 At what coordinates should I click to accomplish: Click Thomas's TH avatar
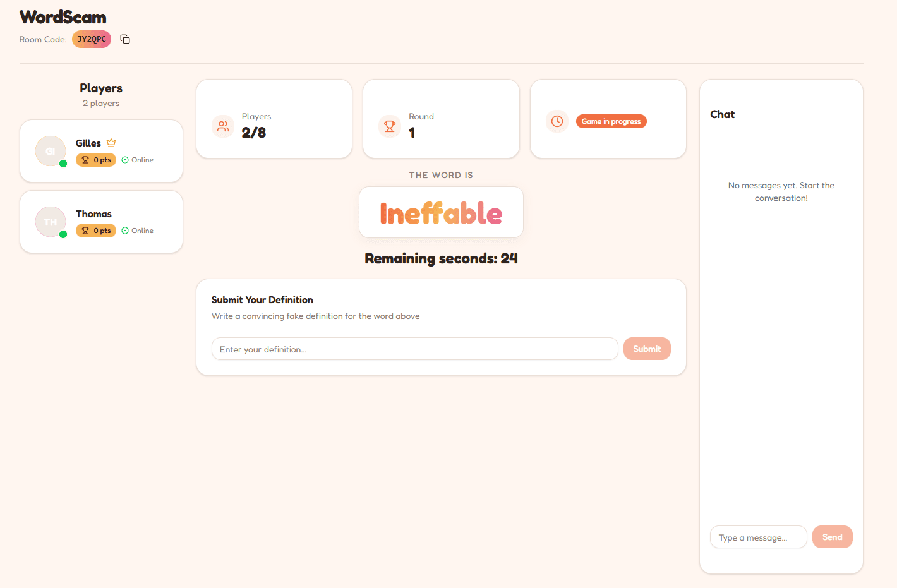(x=51, y=222)
